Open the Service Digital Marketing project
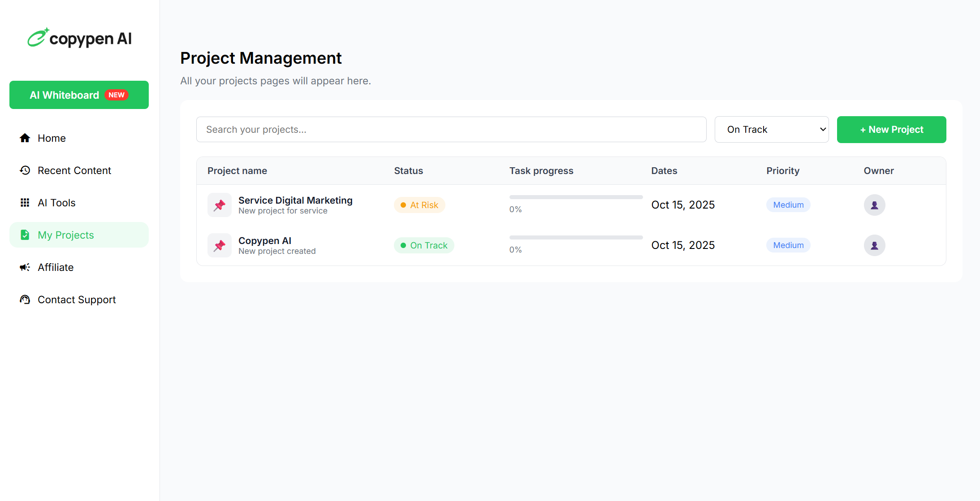Image resolution: width=980 pixels, height=501 pixels. click(x=295, y=200)
